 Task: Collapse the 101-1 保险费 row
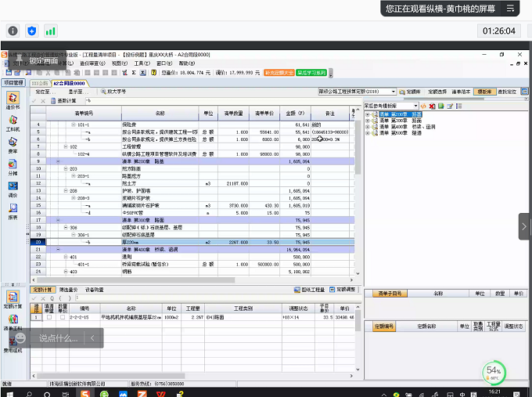coord(74,125)
